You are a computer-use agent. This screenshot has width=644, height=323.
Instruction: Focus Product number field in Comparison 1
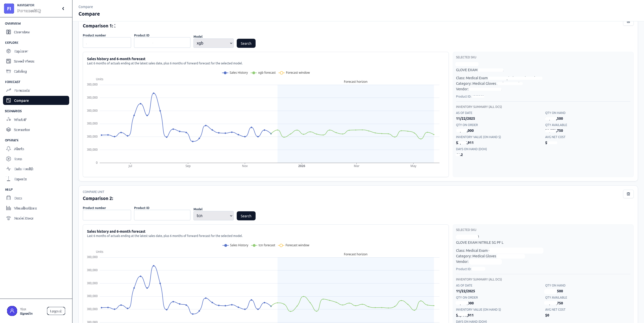pyautogui.click(x=107, y=43)
